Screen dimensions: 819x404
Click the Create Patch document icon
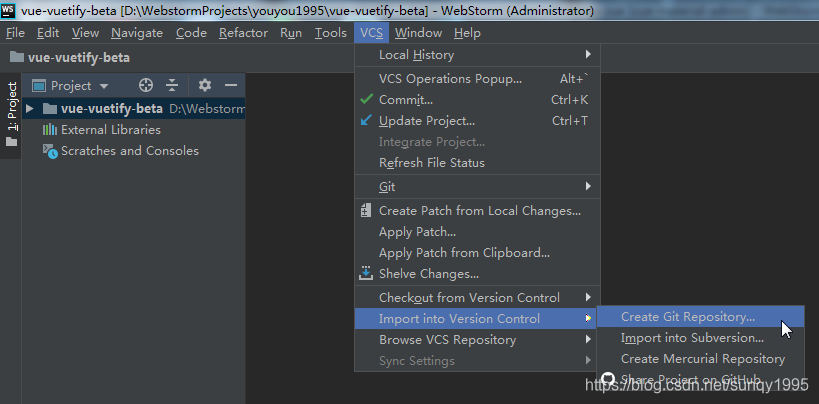[366, 211]
